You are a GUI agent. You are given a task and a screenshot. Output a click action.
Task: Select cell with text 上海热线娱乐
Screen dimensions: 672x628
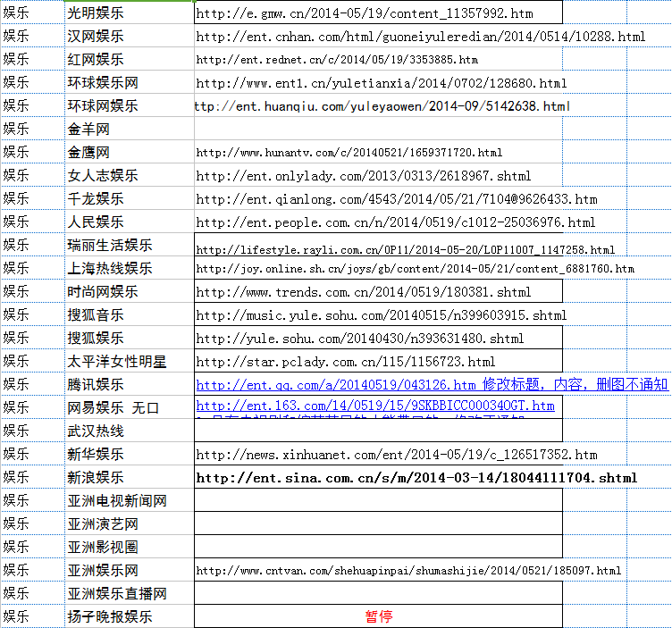[130, 268]
